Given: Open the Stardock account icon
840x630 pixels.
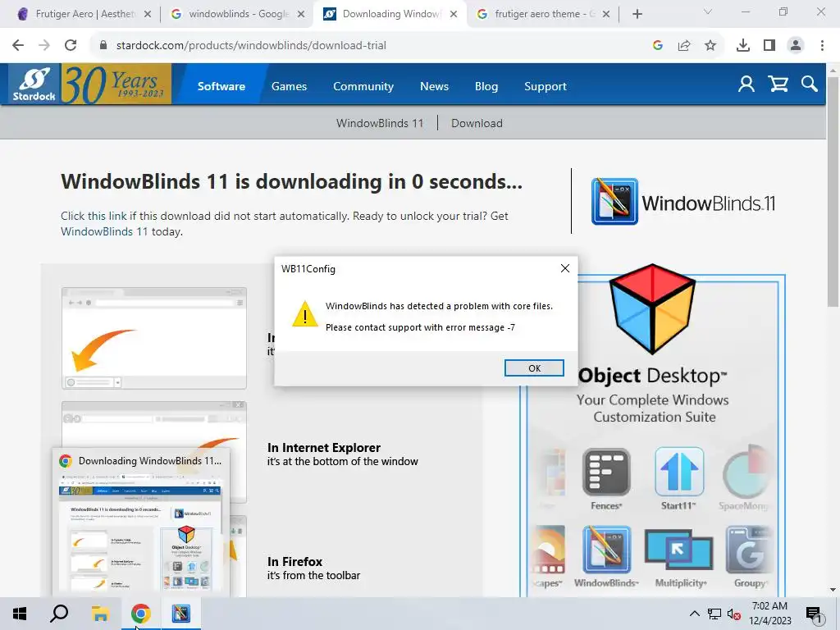Looking at the screenshot, I should (x=746, y=84).
